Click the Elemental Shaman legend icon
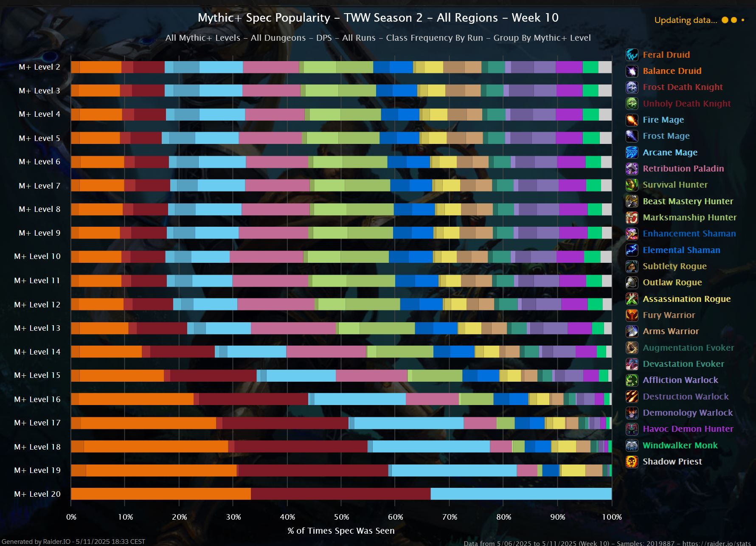Viewport: 756px width, 546px height. pos(632,250)
